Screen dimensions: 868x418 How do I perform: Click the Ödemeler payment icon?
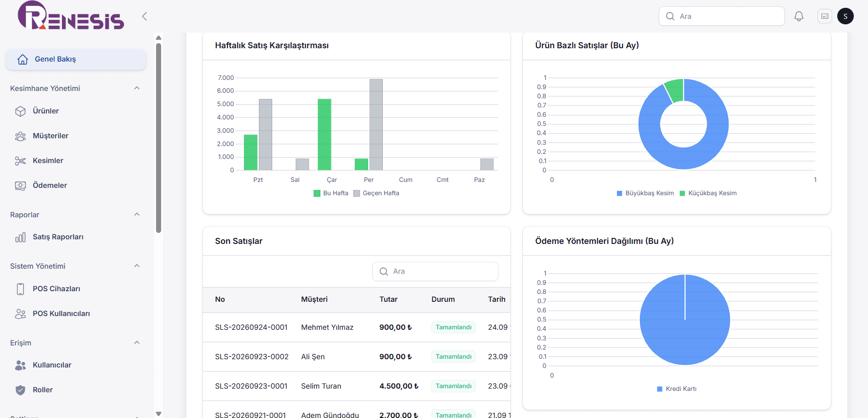[20, 186]
